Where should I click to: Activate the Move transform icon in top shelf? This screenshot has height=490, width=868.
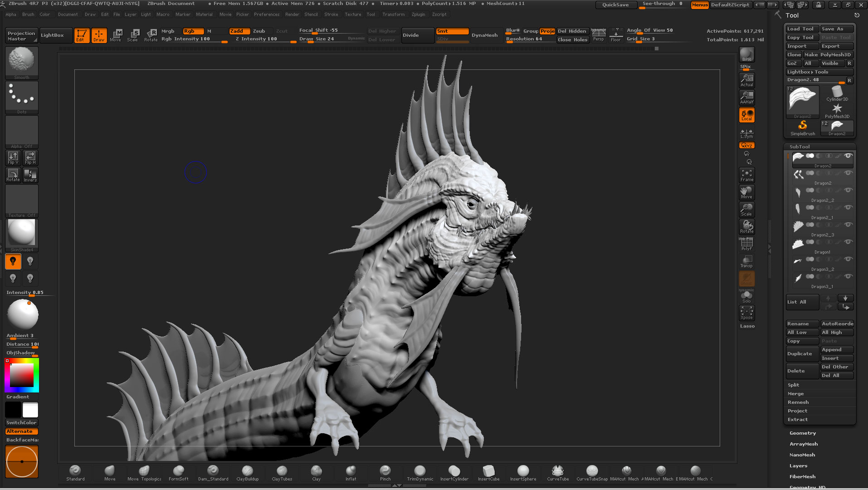[x=116, y=35]
